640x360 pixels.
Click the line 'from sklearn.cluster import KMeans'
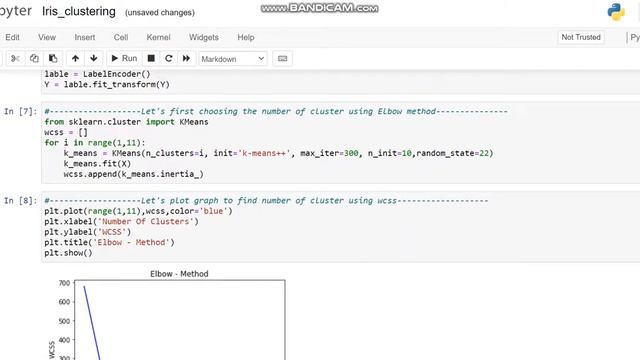coord(127,122)
